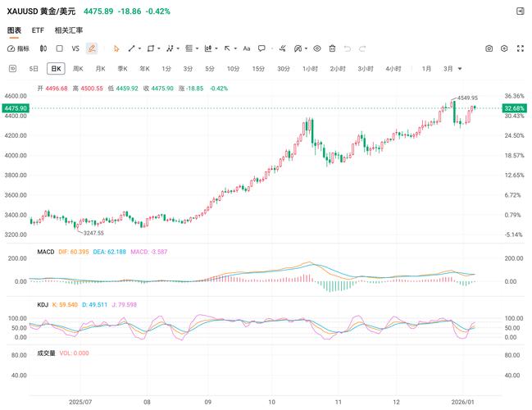Screen dimensions: 532x410
Task: Select the 周K weekly candlestick interval
Action: pos(78,68)
